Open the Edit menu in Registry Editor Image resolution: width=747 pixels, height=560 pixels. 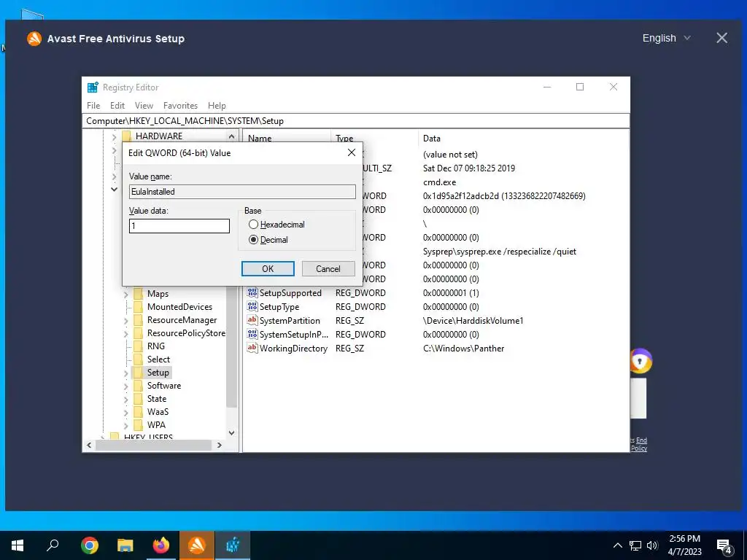(x=117, y=105)
